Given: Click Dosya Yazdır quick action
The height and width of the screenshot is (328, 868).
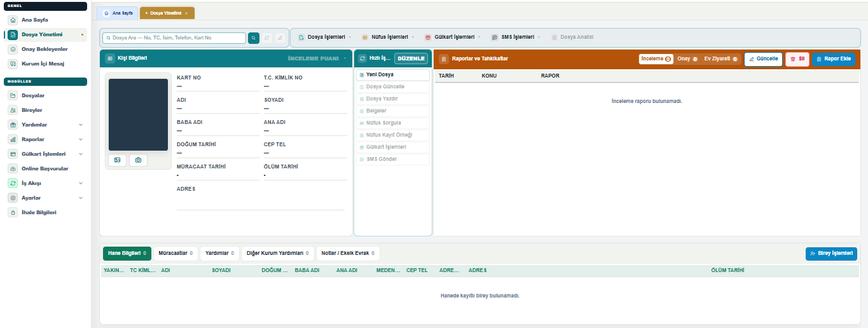Looking at the screenshot, I should [392, 99].
